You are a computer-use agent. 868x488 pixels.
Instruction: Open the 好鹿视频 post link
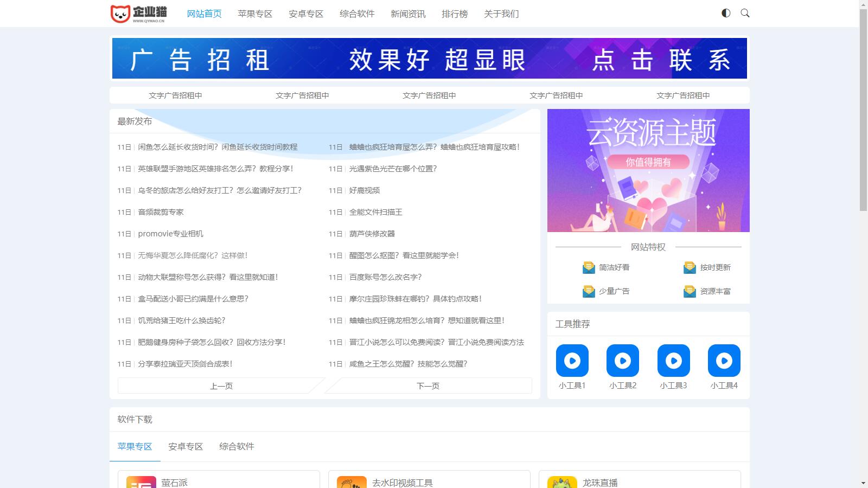(x=365, y=190)
